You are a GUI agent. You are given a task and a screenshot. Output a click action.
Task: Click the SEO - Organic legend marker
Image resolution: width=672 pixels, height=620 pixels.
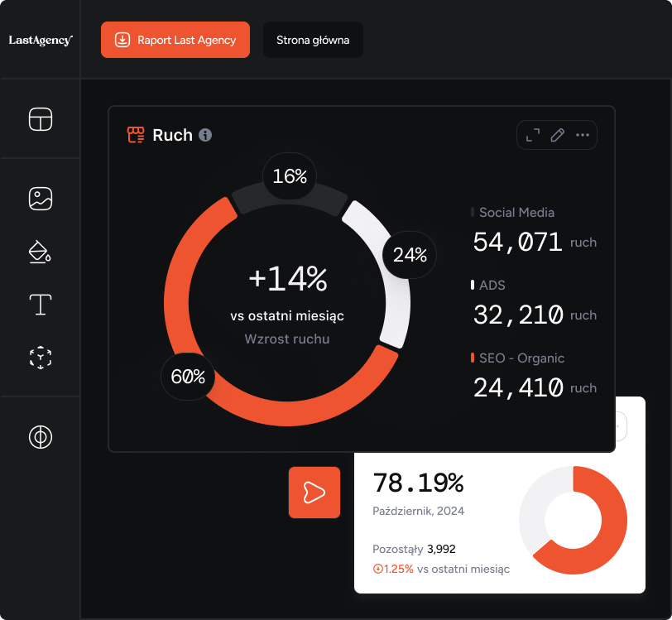(473, 358)
